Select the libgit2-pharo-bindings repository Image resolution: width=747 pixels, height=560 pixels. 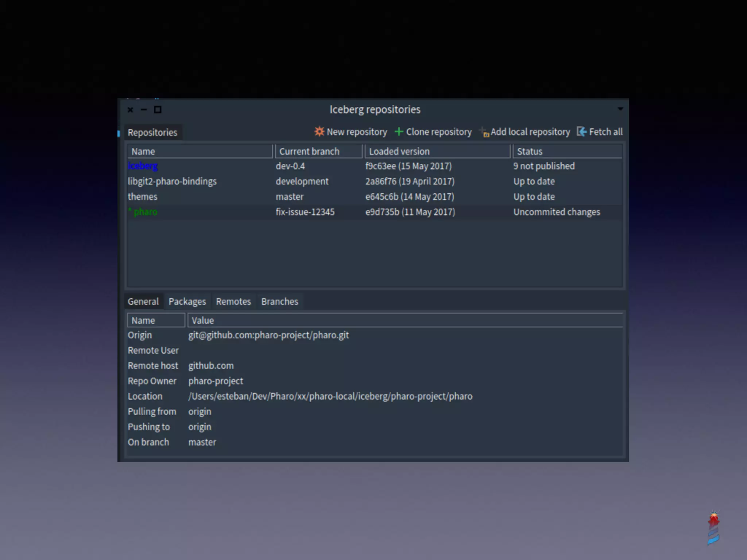[172, 182]
